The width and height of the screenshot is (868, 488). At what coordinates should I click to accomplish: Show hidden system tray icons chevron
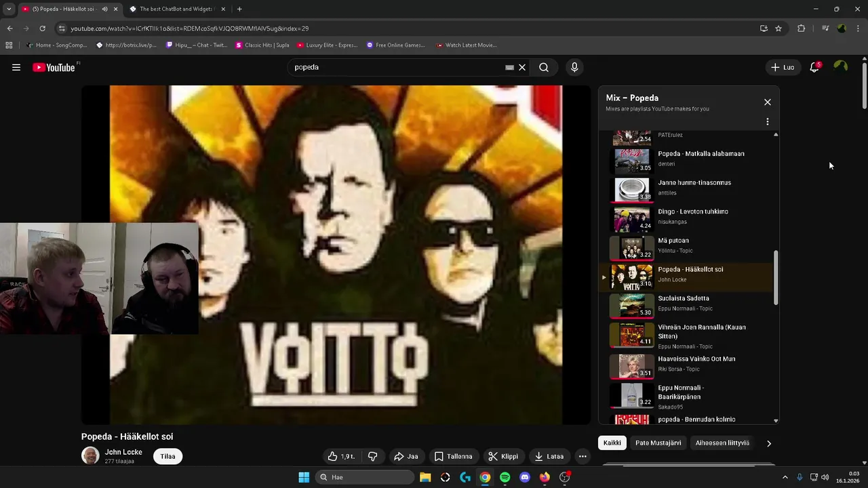click(x=785, y=477)
